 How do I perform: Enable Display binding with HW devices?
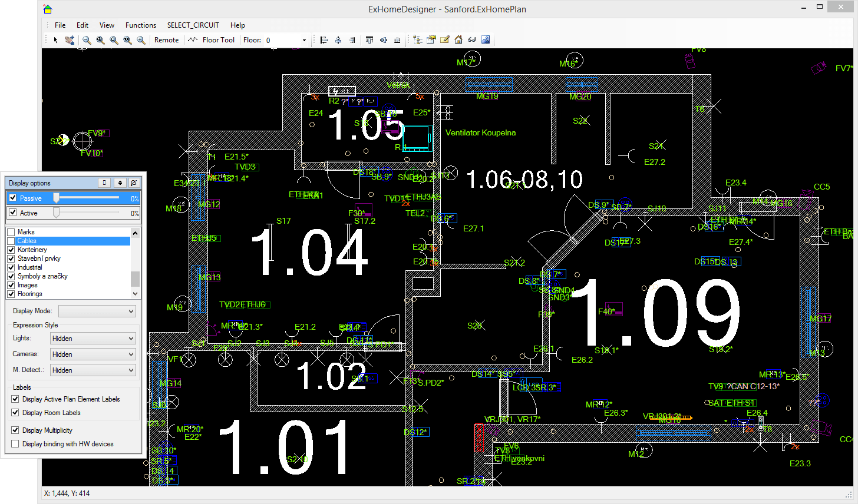point(15,444)
